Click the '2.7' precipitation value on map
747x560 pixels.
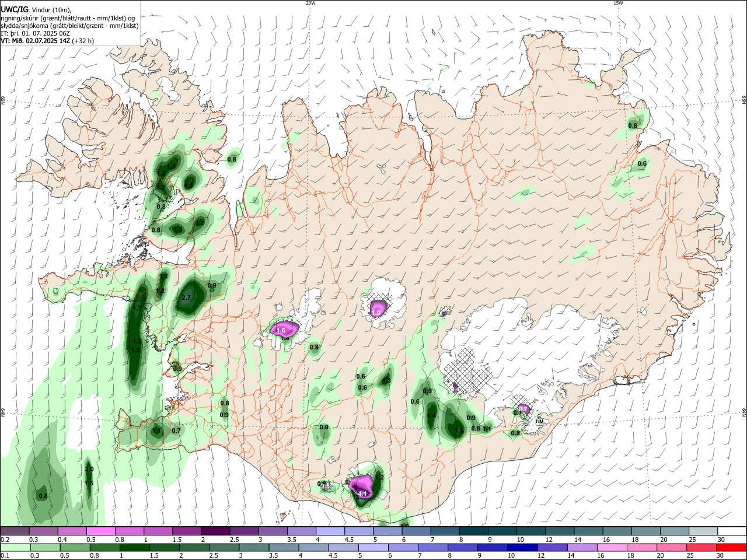186,297
